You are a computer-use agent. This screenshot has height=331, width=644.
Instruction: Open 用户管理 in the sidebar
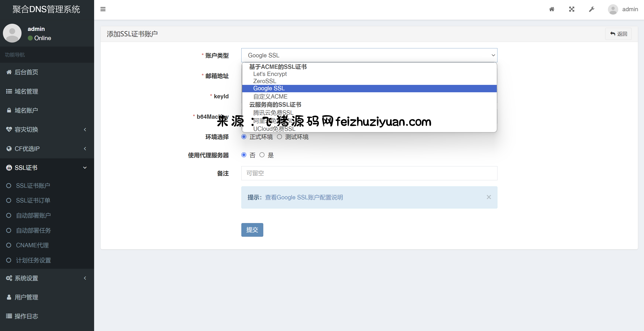26,297
